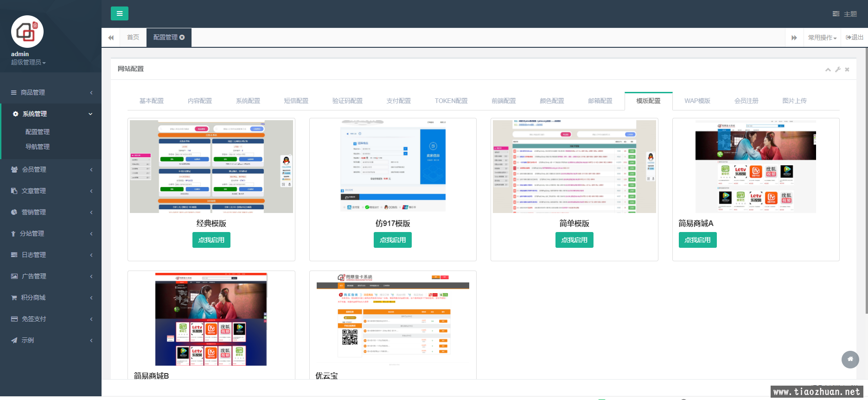Viewport: 868px width, 400px height.
Task: Click the 日志管理 icon
Action: click(x=14, y=255)
